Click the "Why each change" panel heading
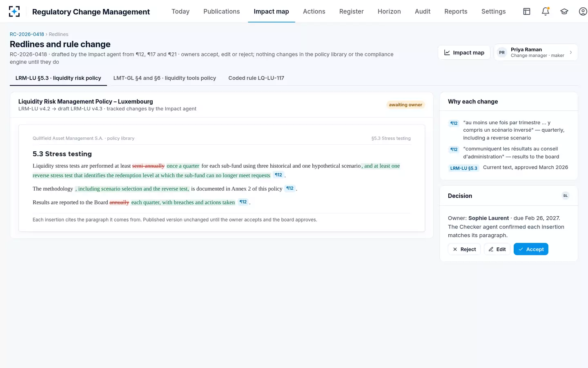The height and width of the screenshot is (368, 588). click(x=473, y=101)
